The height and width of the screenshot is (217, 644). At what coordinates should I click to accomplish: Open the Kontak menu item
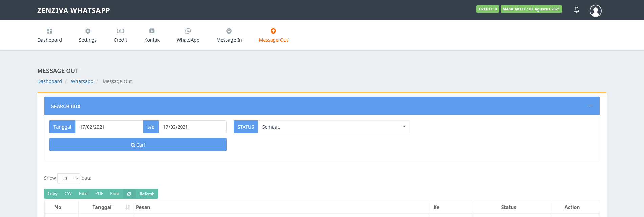[152, 40]
